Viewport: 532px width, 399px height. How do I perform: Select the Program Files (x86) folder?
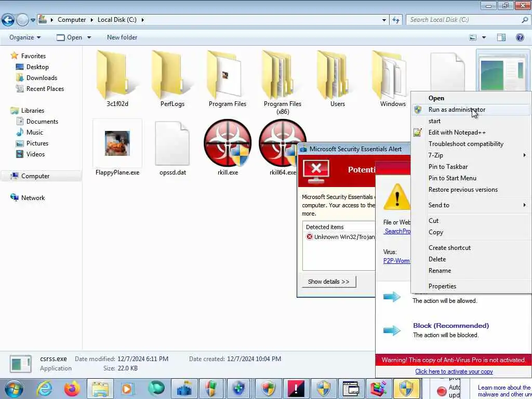[x=282, y=83]
